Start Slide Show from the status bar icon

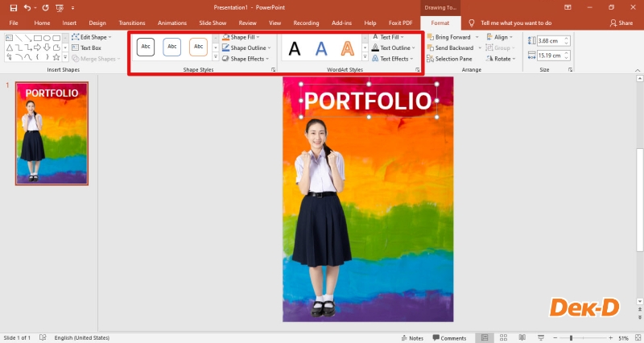540,338
